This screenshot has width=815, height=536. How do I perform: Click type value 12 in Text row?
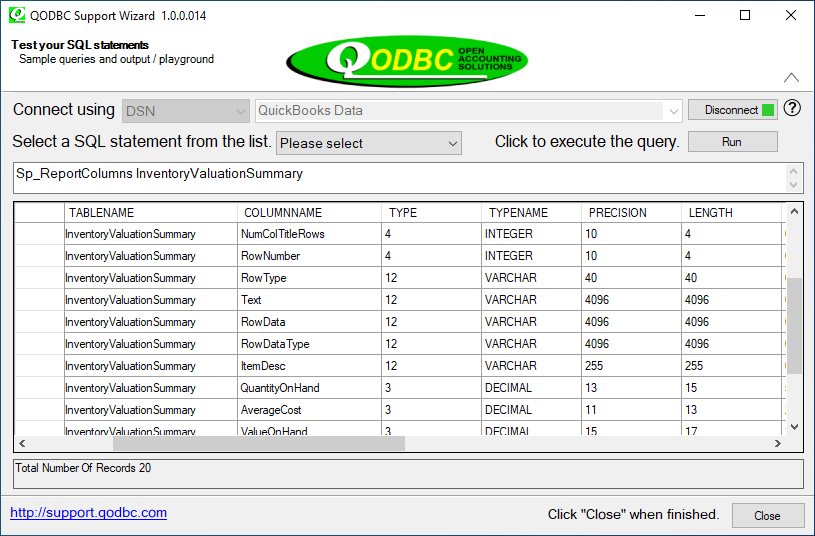click(x=431, y=300)
